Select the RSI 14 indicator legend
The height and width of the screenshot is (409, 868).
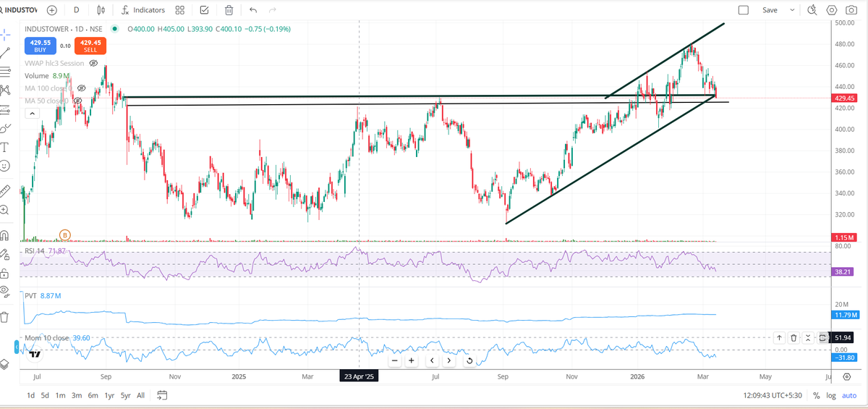[x=46, y=250]
